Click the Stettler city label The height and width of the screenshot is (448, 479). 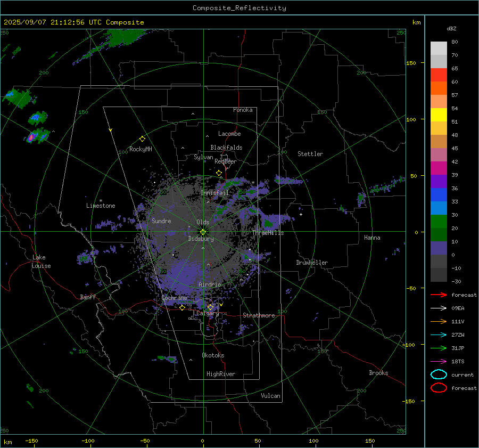point(310,154)
